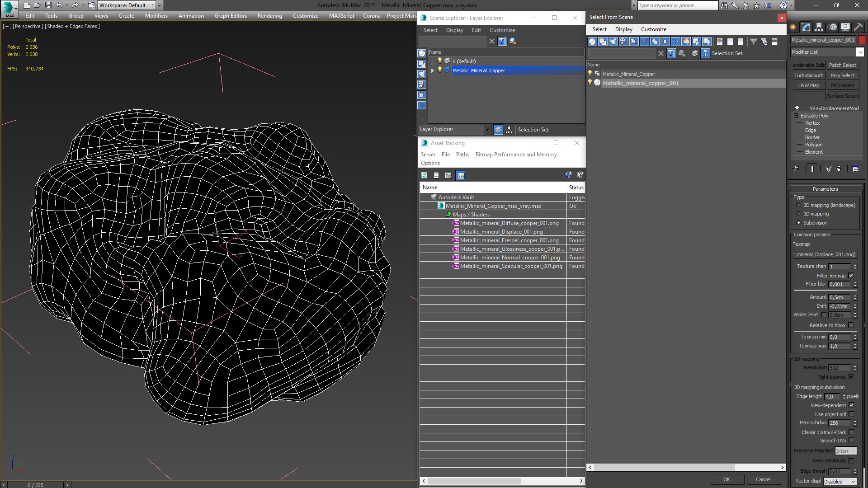
Task: Open the Modifier List dropdown
Action: coord(860,52)
